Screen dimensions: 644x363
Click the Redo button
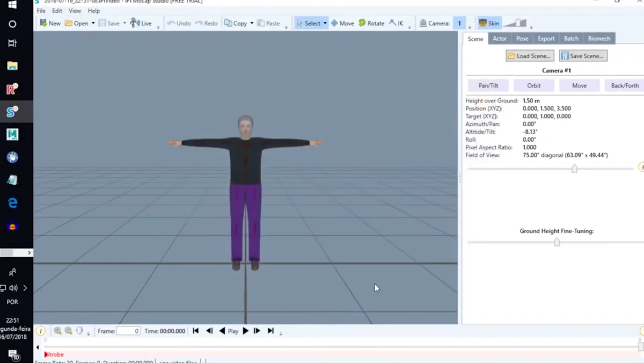coord(207,23)
